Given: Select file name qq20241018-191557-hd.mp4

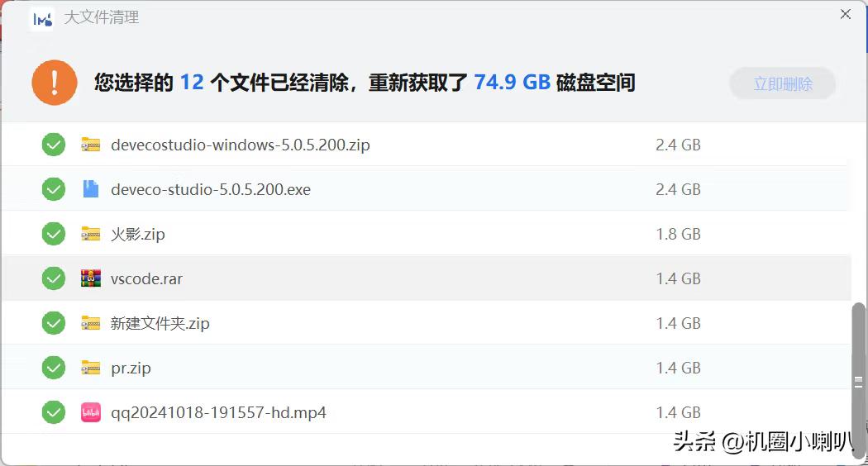Looking at the screenshot, I should pos(219,413).
